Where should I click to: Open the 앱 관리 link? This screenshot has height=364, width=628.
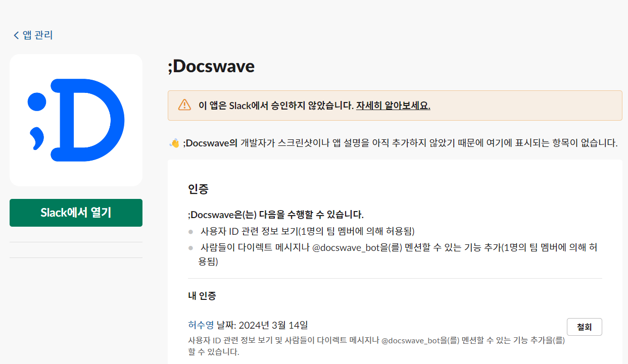[x=38, y=35]
